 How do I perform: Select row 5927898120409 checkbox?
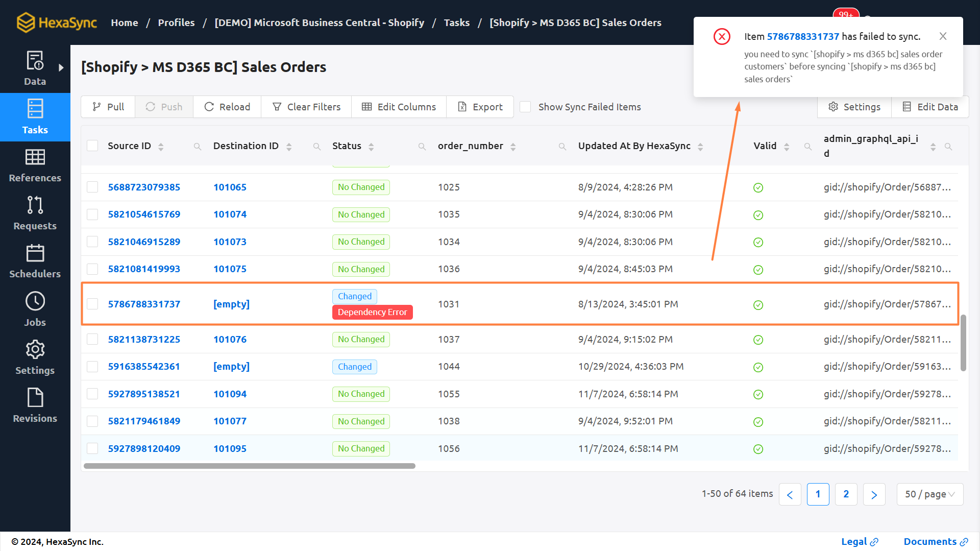click(92, 448)
